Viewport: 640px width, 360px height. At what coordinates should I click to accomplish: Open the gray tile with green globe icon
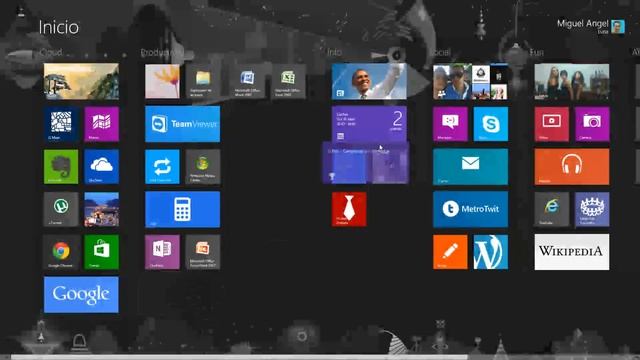[203, 167]
